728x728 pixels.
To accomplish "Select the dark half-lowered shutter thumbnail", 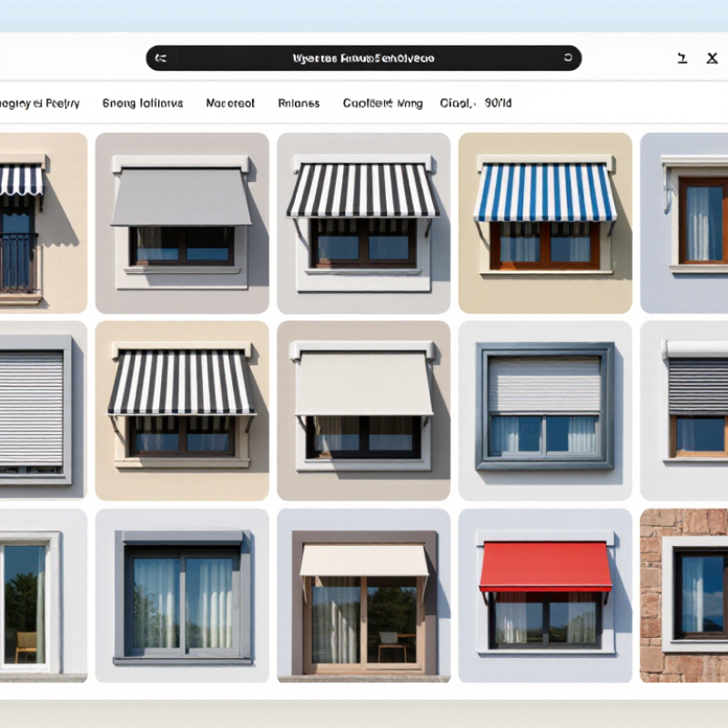I will [x=684, y=411].
